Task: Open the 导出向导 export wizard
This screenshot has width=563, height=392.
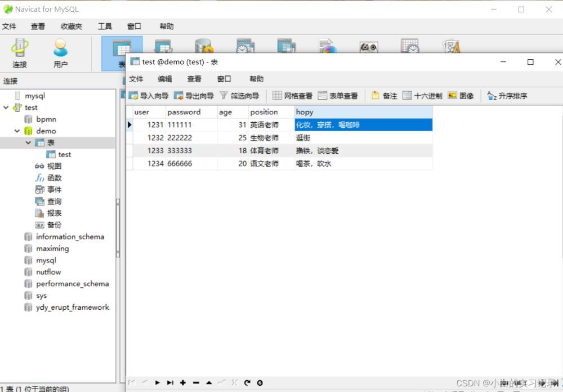Action: point(194,96)
